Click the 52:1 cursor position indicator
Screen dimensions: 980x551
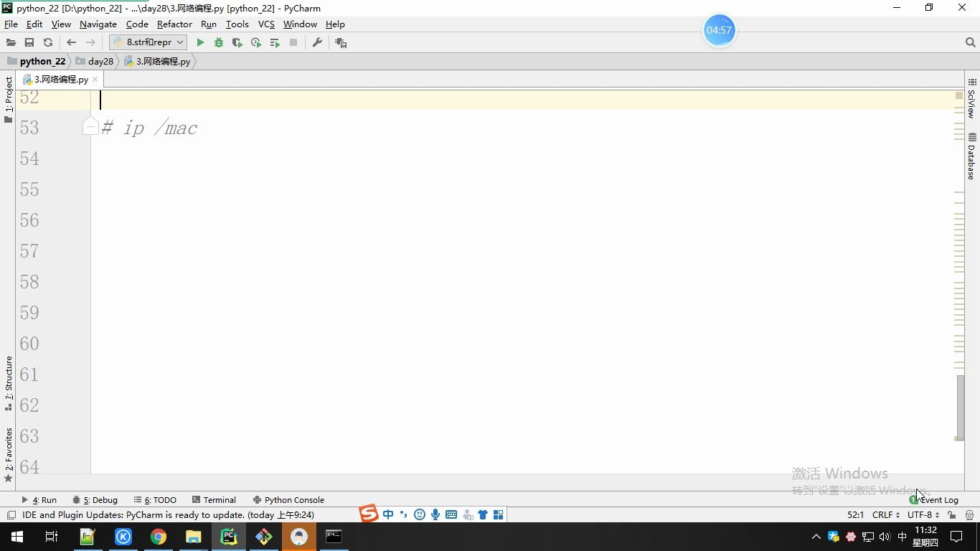click(855, 515)
